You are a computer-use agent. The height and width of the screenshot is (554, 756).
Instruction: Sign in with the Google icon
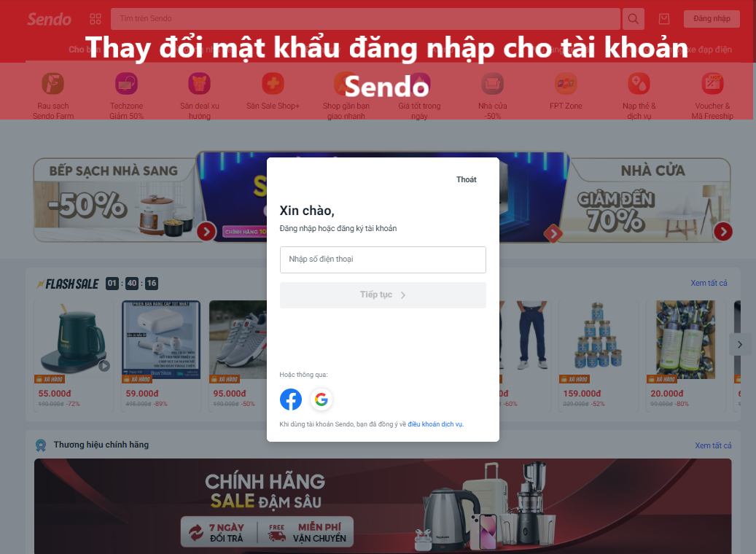tap(321, 399)
